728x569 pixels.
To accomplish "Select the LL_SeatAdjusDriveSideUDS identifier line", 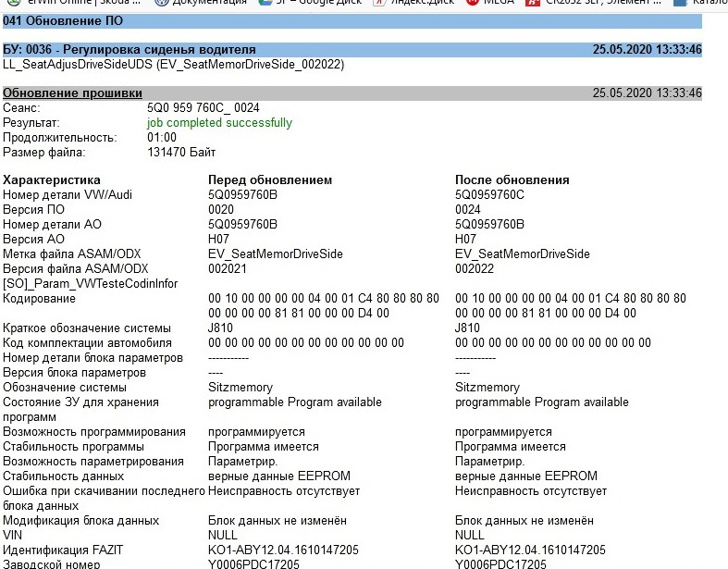I will pos(174,64).
